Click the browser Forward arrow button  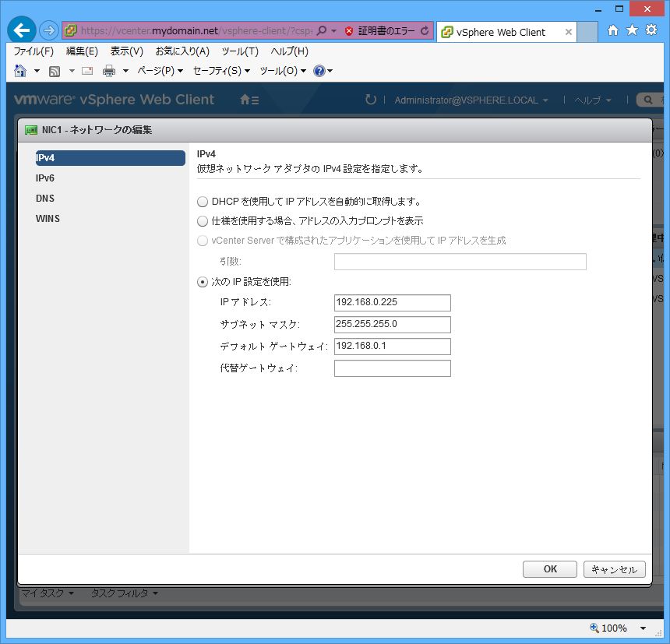tap(49, 30)
